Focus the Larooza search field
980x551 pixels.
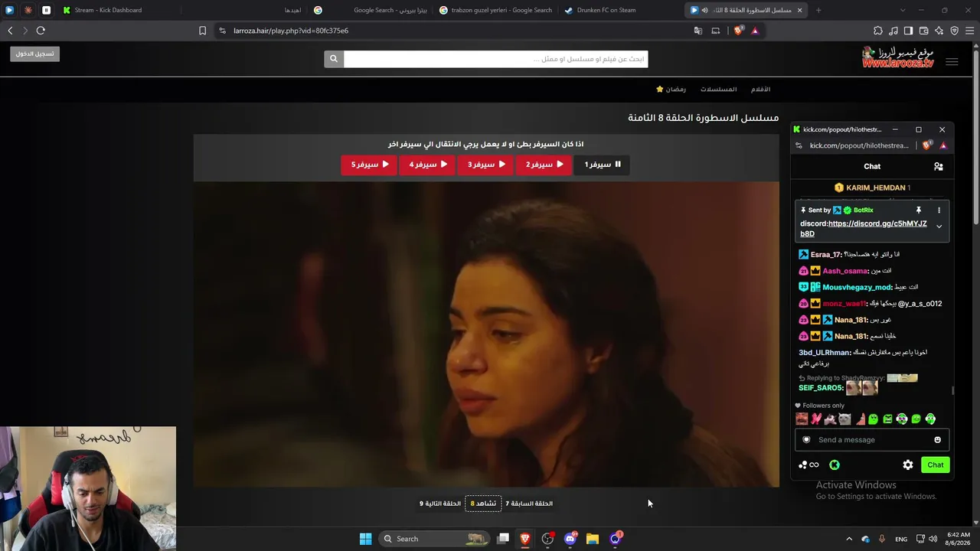point(495,59)
